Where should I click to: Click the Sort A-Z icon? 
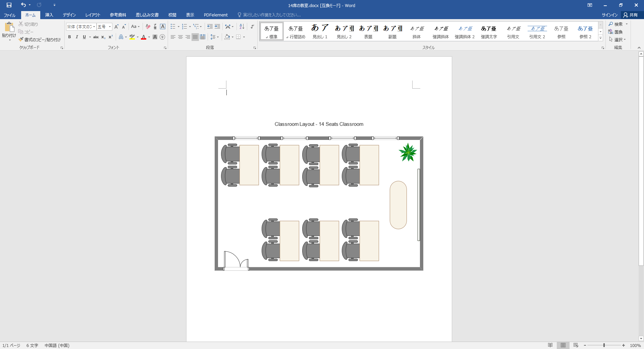click(x=242, y=27)
